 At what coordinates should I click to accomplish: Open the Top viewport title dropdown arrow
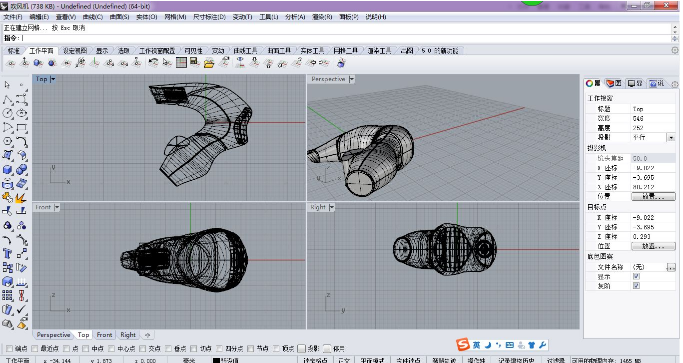pyautogui.click(x=53, y=79)
